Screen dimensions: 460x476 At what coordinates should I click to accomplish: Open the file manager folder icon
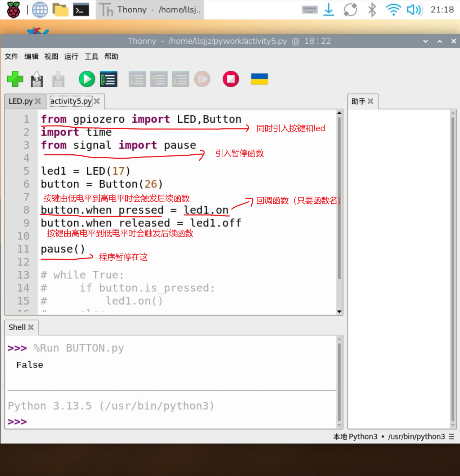(x=60, y=10)
